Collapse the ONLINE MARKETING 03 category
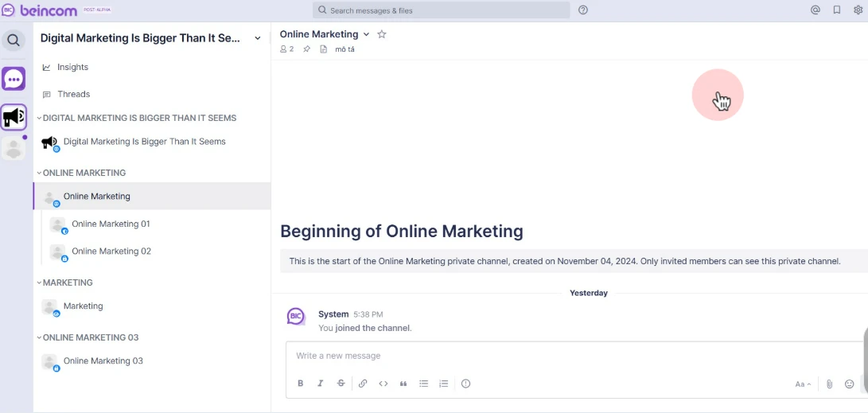Screen dimensions: 868x413 [39, 337]
